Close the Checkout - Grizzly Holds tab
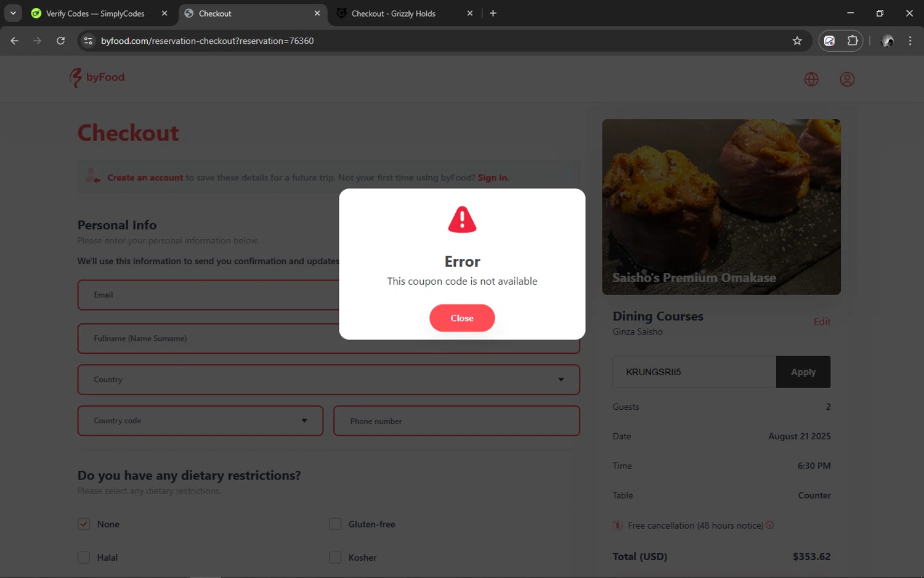The image size is (924, 578). pyautogui.click(x=470, y=13)
